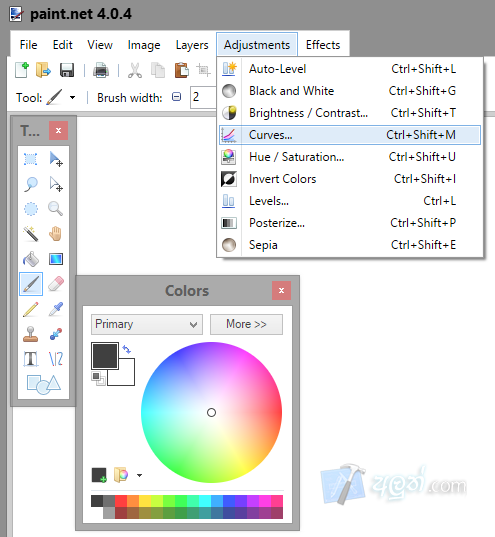The image size is (495, 537).
Task: Open the palette management folder icon
Action: coord(121,475)
